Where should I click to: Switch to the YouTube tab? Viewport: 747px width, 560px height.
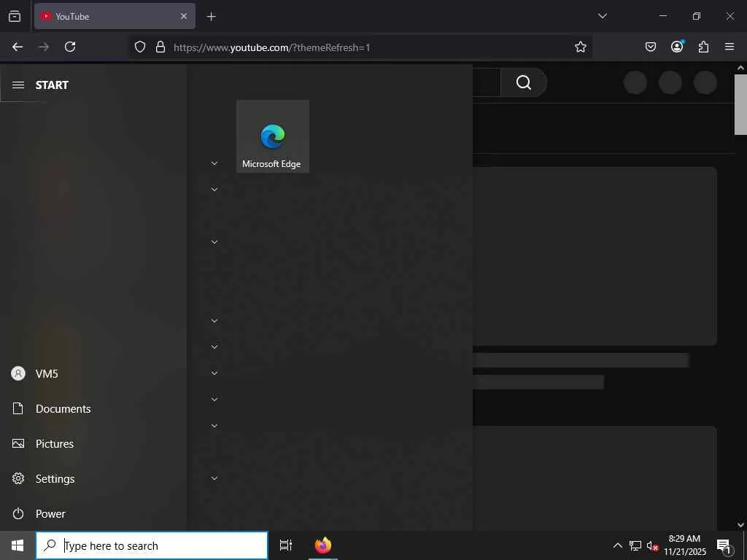pyautogui.click(x=115, y=16)
